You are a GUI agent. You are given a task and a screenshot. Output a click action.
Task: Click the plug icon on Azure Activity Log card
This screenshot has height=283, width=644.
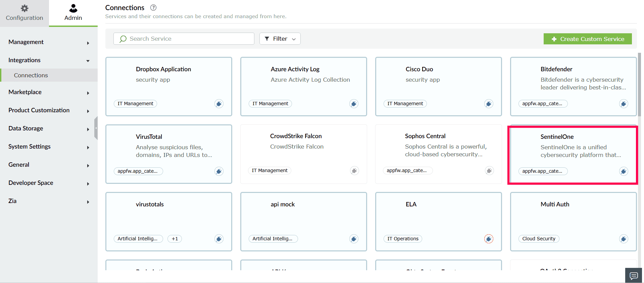click(354, 104)
